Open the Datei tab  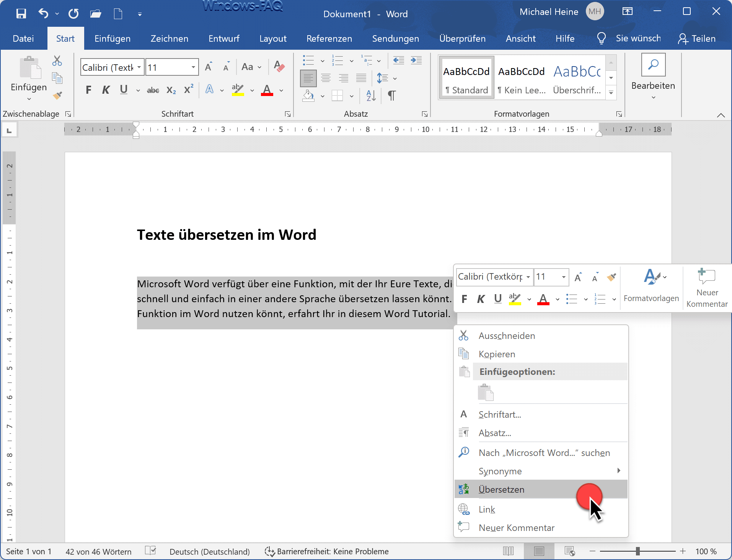pyautogui.click(x=23, y=39)
